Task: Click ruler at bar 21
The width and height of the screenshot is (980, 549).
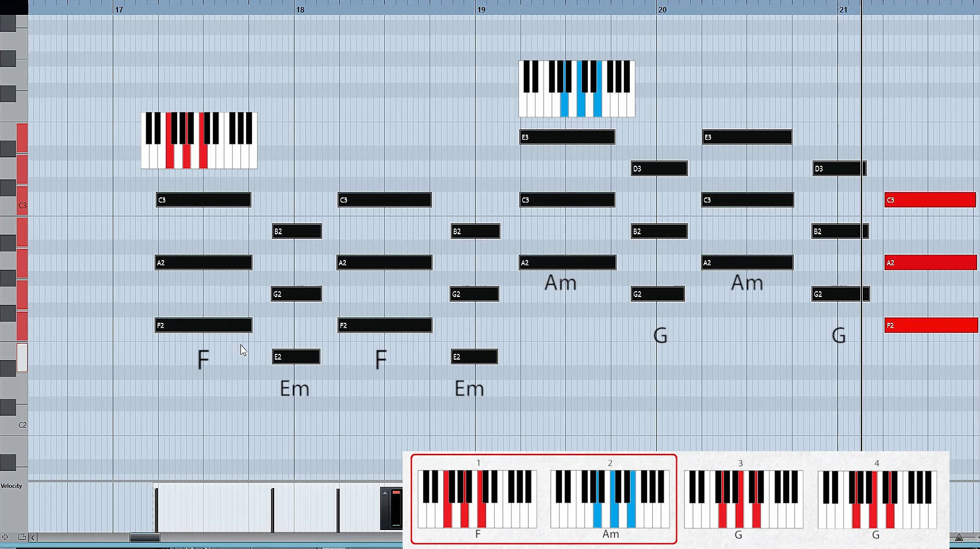Action: point(844,10)
